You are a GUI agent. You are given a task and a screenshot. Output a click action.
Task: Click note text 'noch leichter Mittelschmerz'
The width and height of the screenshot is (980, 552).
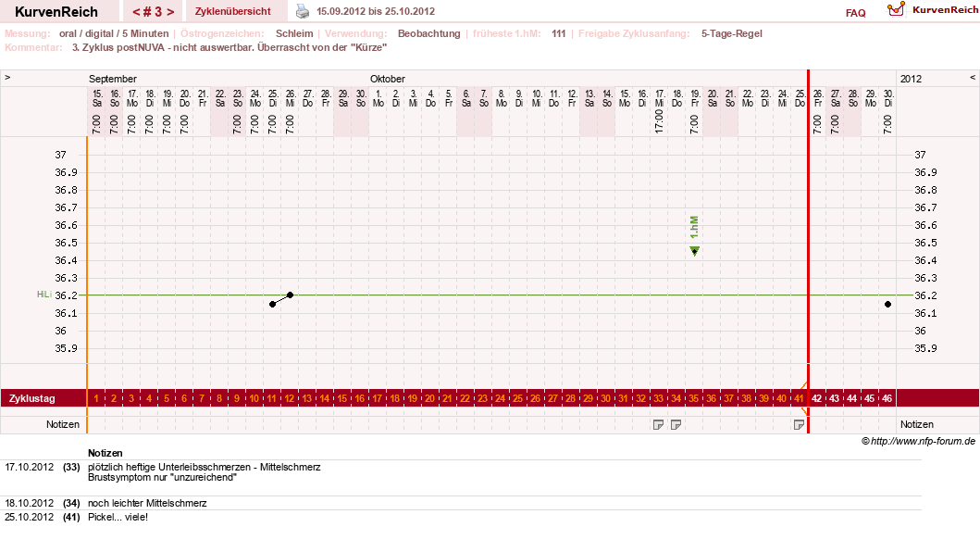tap(147, 503)
